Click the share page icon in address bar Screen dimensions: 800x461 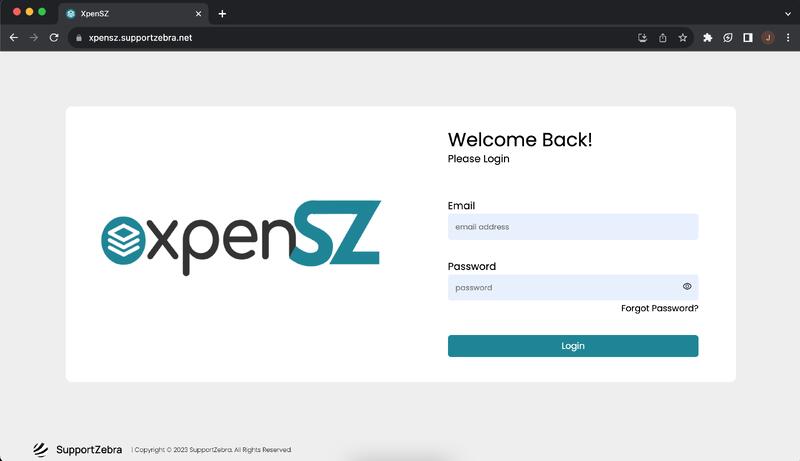click(x=663, y=38)
